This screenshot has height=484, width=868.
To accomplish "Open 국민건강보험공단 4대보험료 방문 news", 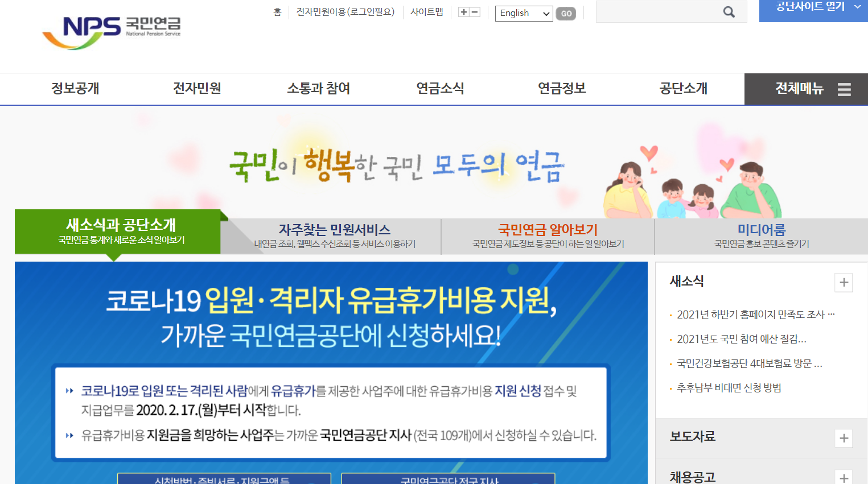I will pos(749,363).
